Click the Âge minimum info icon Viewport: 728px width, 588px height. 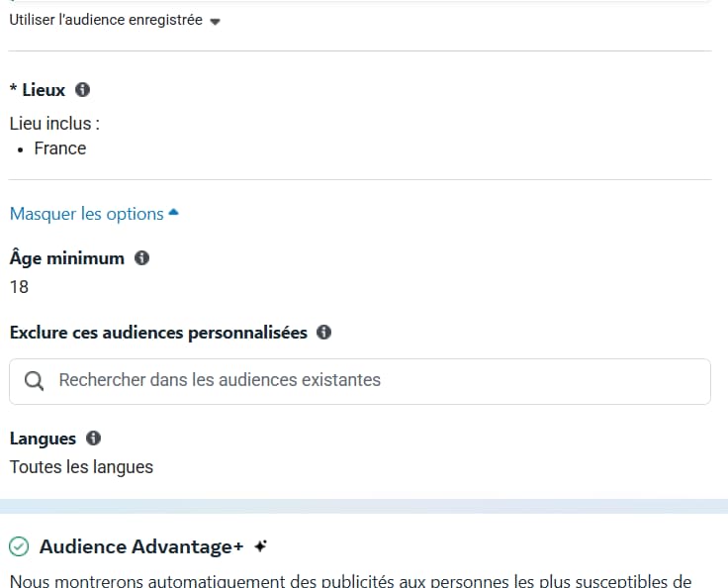coord(141,258)
